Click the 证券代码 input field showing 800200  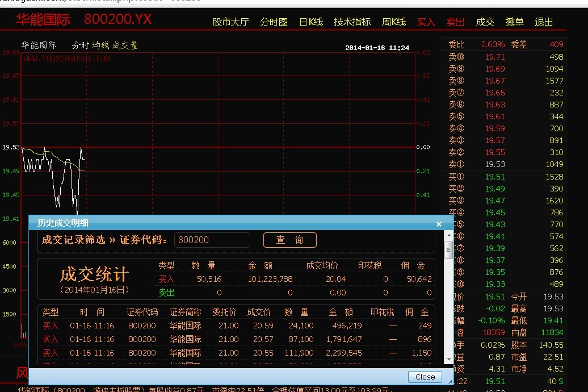(x=212, y=240)
